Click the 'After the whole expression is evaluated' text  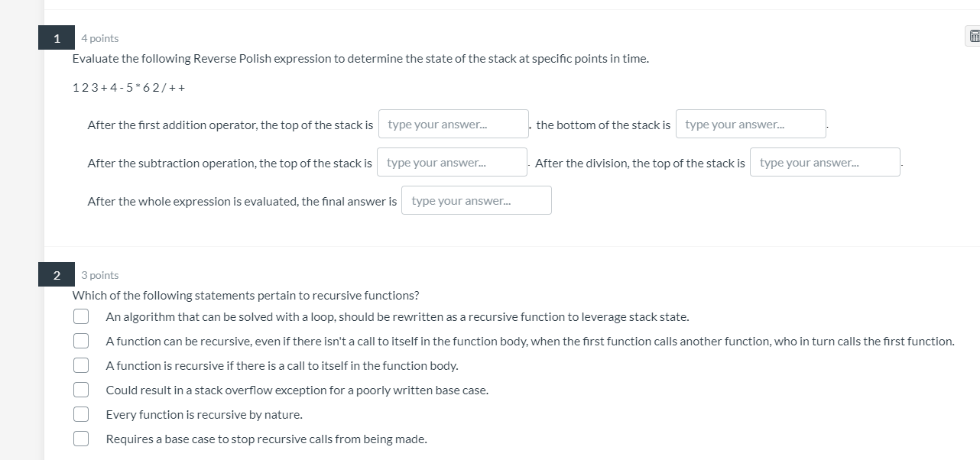[242, 201]
